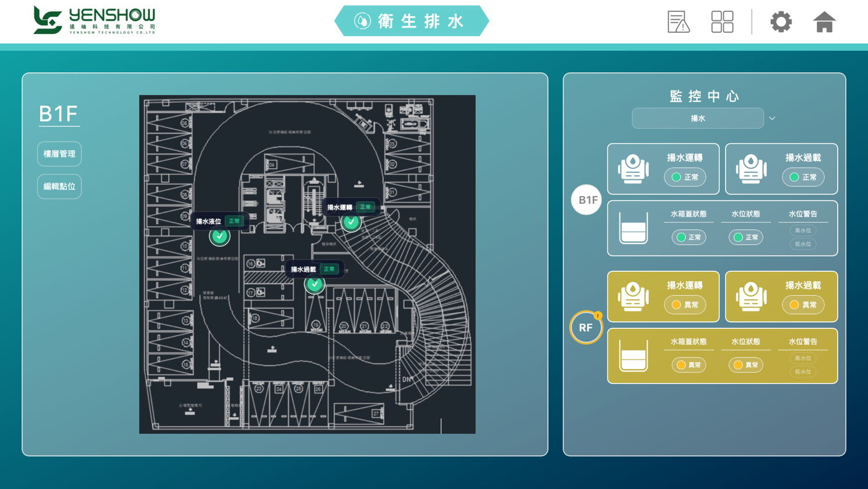Open the 揚水 dropdown selector
This screenshot has height=489, width=868.
(x=698, y=118)
